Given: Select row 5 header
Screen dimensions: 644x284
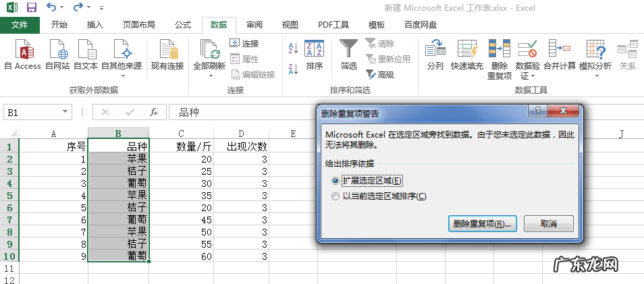Looking at the screenshot, I should (9, 195).
